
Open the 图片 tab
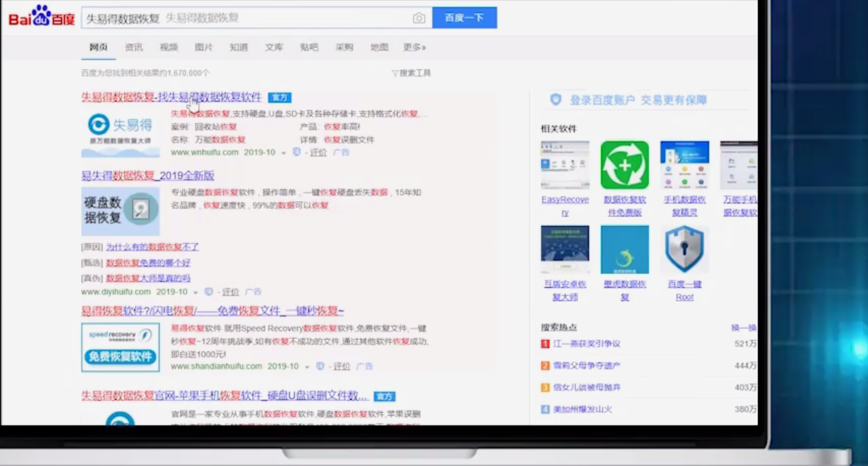pos(203,47)
